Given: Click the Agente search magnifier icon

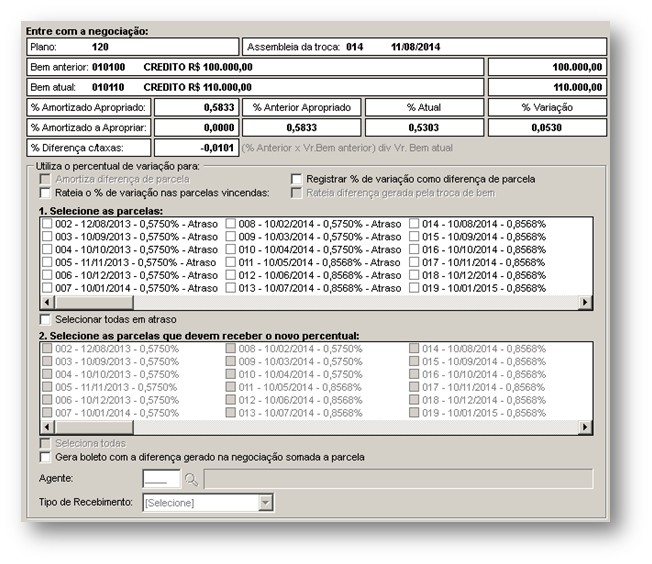Looking at the screenshot, I should coord(191,480).
